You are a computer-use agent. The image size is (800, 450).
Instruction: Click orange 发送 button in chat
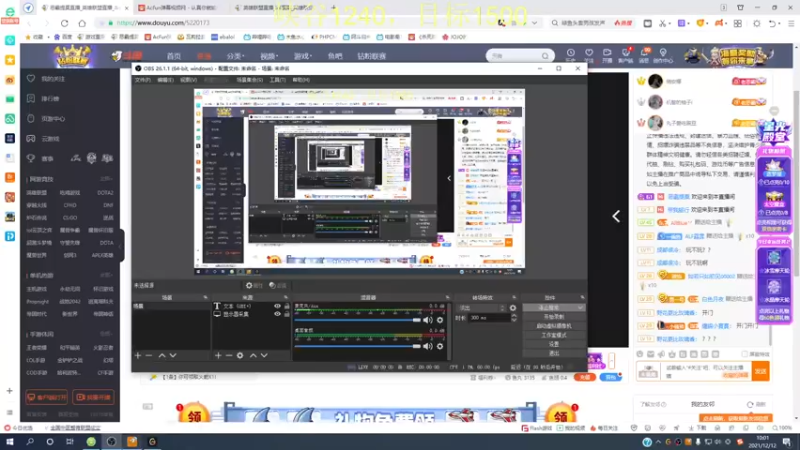(760, 371)
